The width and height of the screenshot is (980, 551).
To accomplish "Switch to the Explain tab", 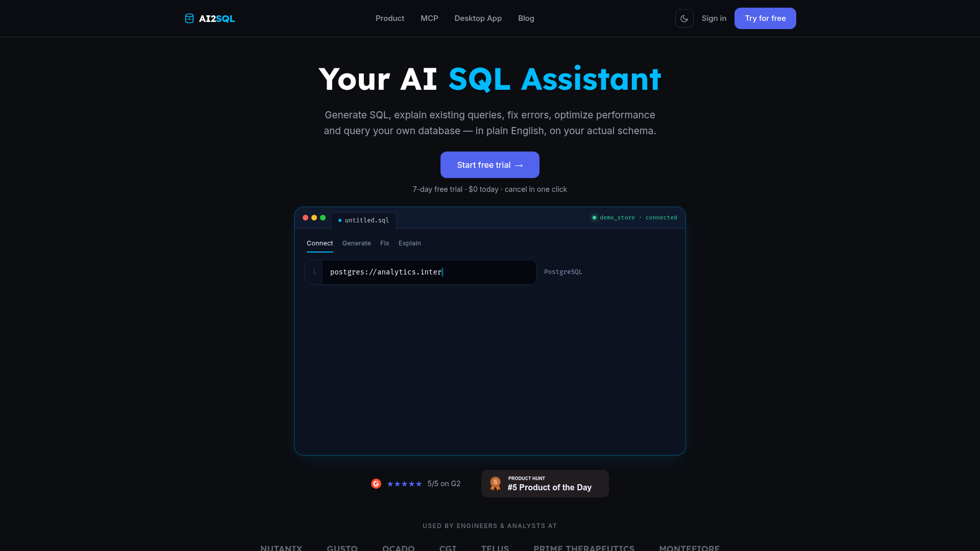I will click(409, 243).
